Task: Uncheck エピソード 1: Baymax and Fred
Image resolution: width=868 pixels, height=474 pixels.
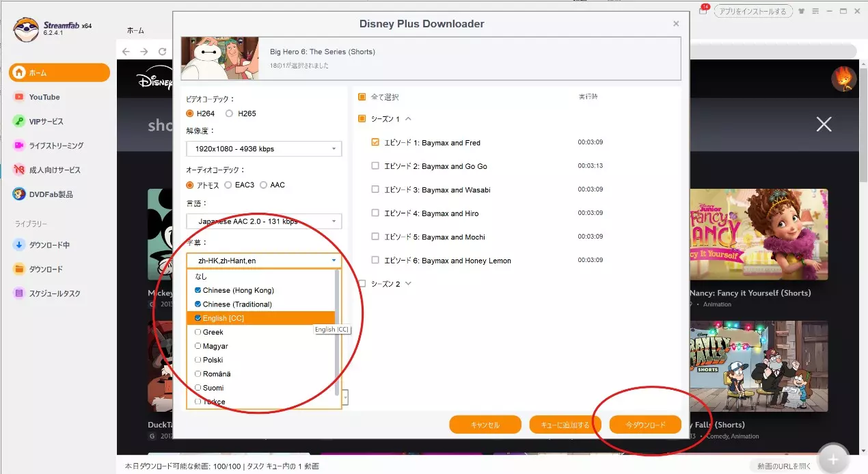Action: click(x=375, y=143)
